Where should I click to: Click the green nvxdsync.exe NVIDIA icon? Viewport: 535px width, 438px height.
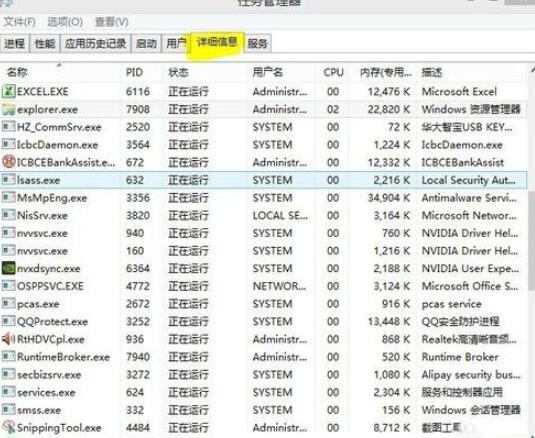[x=9, y=268]
